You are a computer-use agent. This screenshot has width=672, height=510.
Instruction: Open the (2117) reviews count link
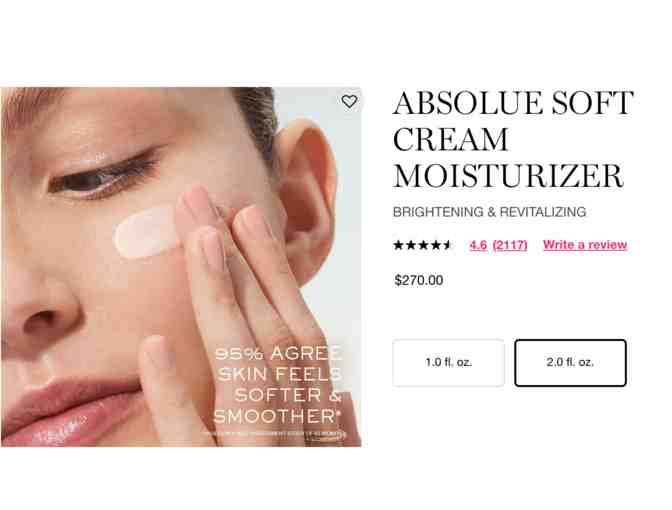(510, 245)
